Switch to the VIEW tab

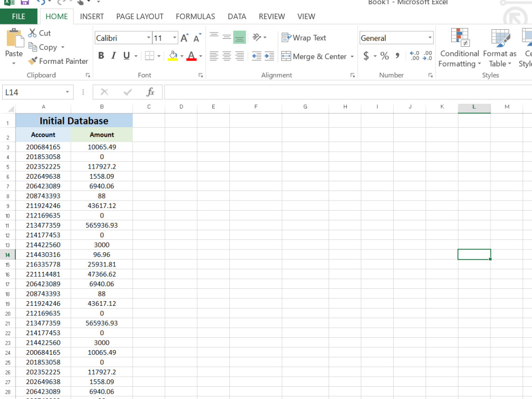(x=306, y=16)
